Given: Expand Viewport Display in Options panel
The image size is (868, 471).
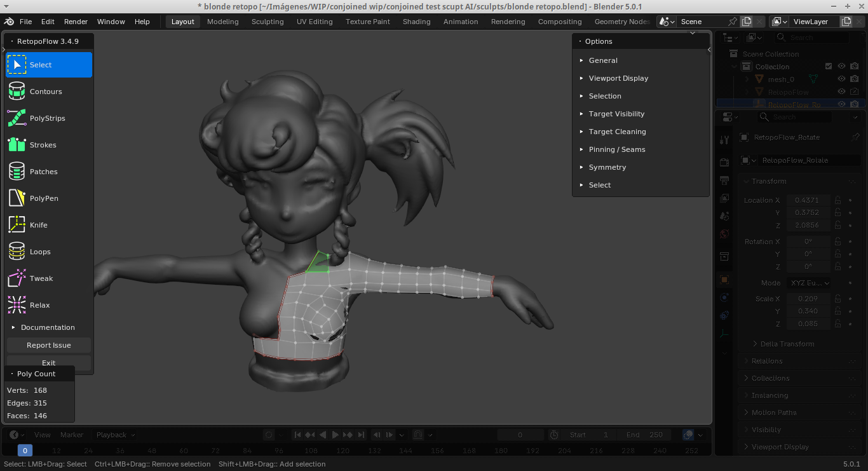Looking at the screenshot, I should 641,78.
